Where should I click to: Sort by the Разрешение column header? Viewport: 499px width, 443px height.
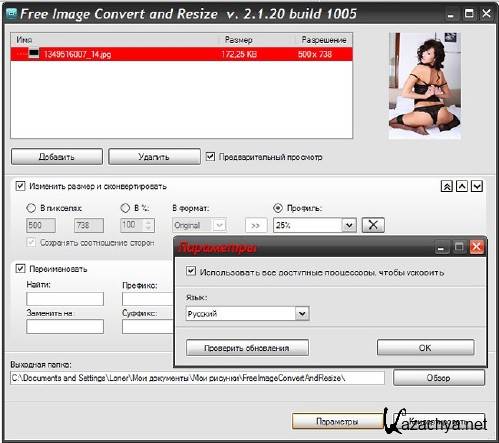click(x=324, y=40)
